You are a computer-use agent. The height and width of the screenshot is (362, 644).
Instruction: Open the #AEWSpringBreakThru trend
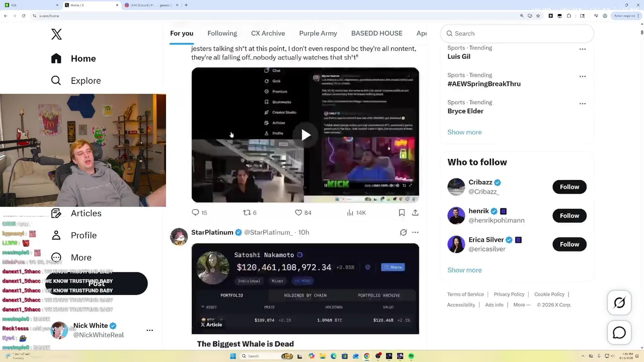(484, 83)
